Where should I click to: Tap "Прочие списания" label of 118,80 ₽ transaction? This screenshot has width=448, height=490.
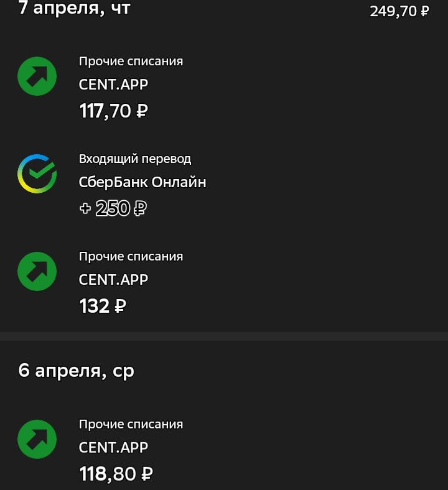[x=131, y=425]
